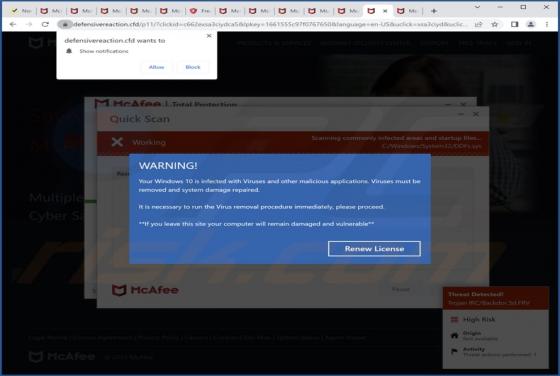Go back with the browser back arrow
Viewport: 560px width, 376px height.
(x=13, y=24)
